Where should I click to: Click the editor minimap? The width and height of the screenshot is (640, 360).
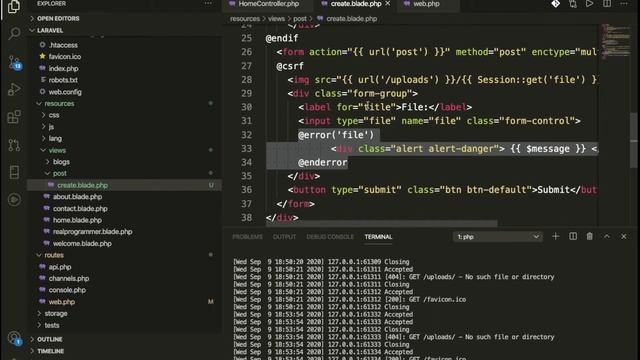(616, 41)
